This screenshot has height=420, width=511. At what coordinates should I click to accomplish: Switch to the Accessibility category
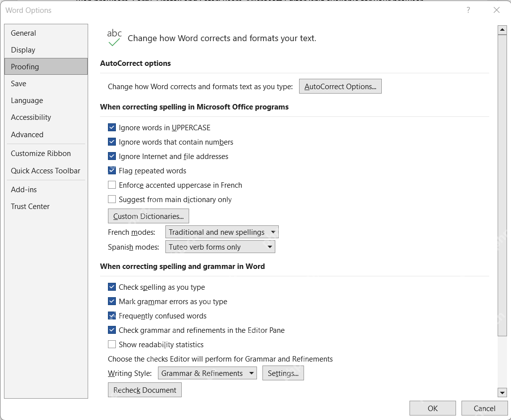click(46, 117)
